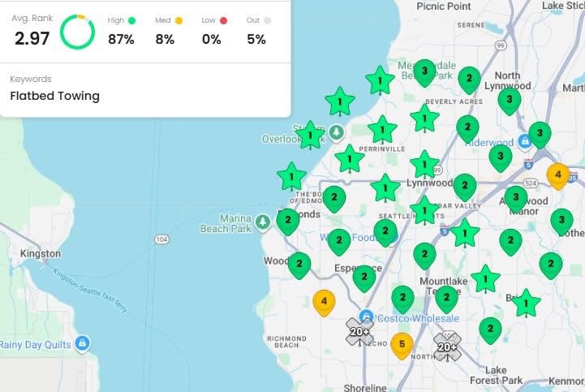Click the green star pin near Brier
This screenshot has height=392, width=585.
pos(526,303)
